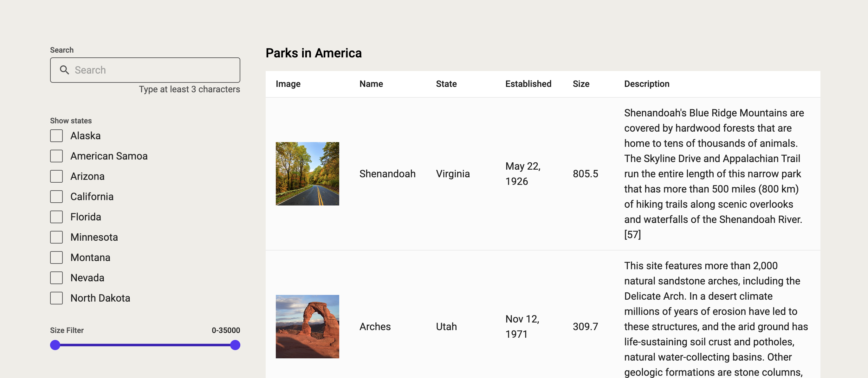Click the right handle of size slider

(235, 345)
